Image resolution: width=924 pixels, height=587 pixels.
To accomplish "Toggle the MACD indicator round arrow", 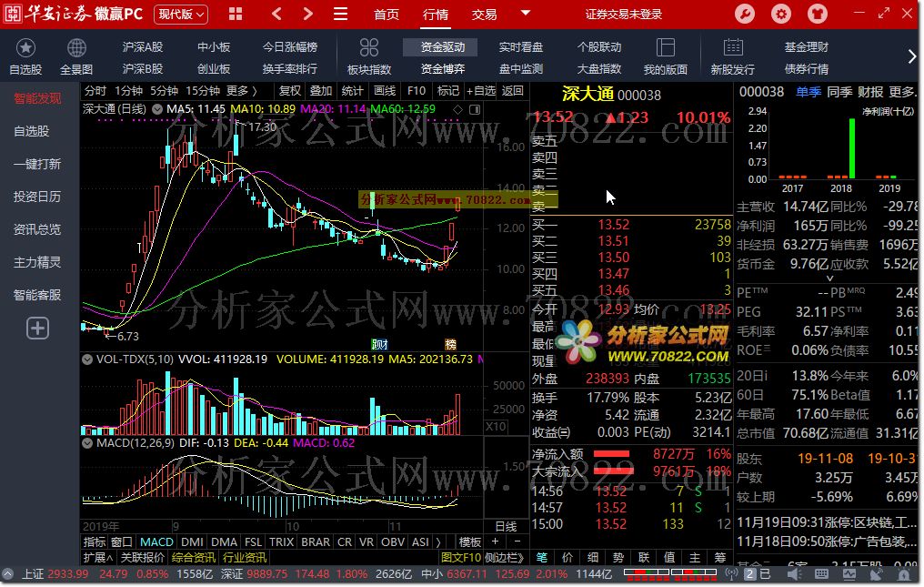I will click(87, 443).
